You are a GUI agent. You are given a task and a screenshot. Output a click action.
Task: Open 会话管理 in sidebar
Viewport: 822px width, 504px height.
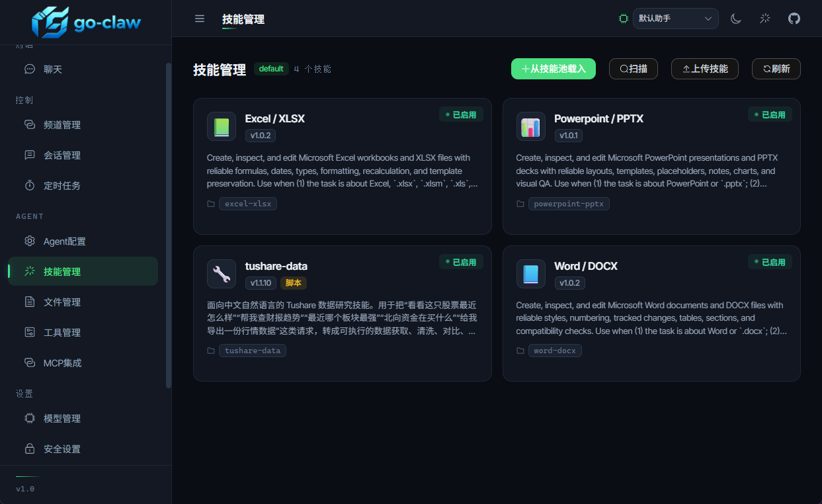click(x=83, y=155)
